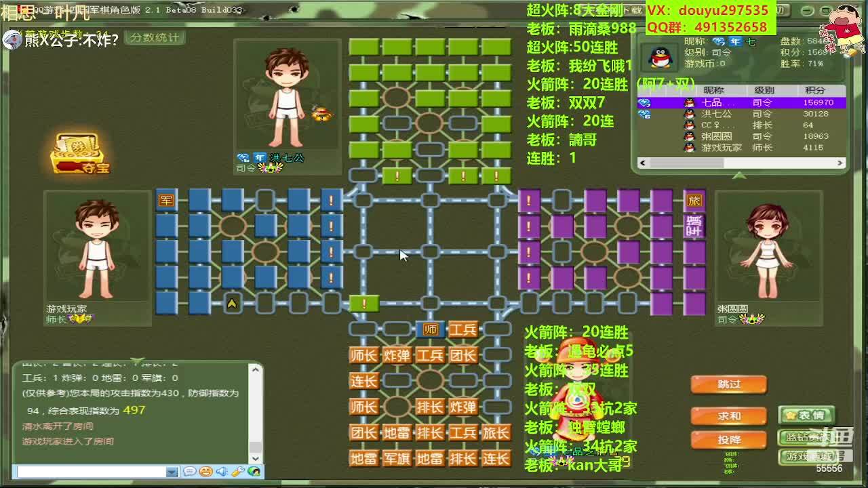
Task: Click the speech bubble icon in chat bar
Action: click(190, 472)
